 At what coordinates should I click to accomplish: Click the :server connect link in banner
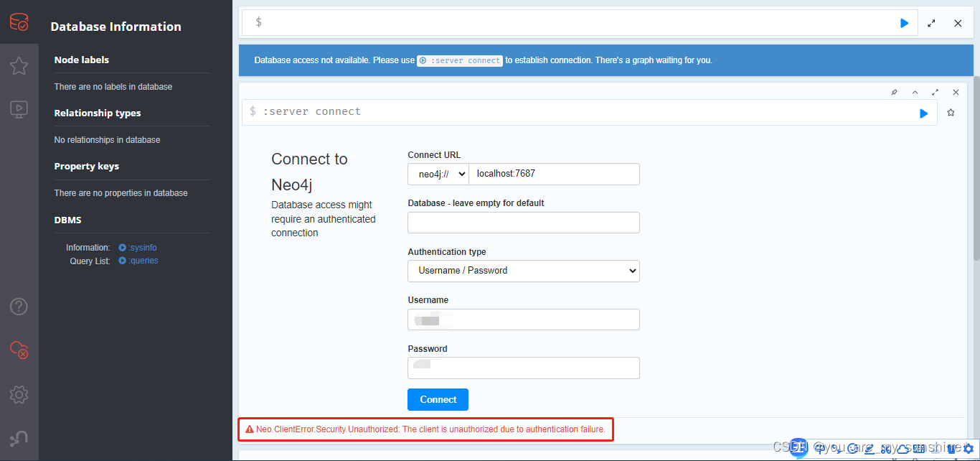pyautogui.click(x=460, y=60)
